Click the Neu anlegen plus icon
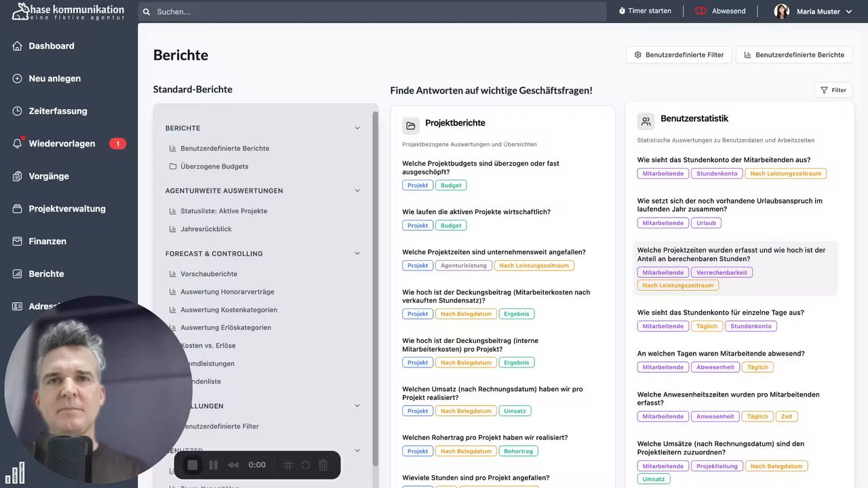Screen dimensions: 868x488 tap(18, 79)
